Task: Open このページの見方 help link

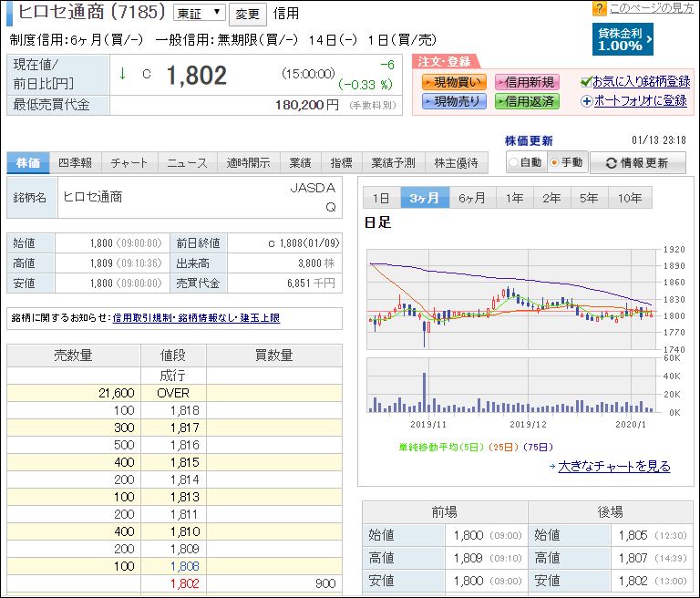Action: pos(652,8)
